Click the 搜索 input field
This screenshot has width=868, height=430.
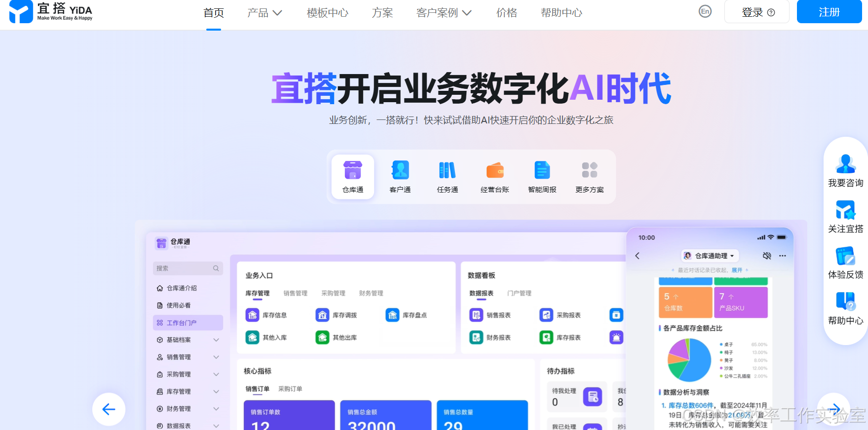click(x=188, y=268)
